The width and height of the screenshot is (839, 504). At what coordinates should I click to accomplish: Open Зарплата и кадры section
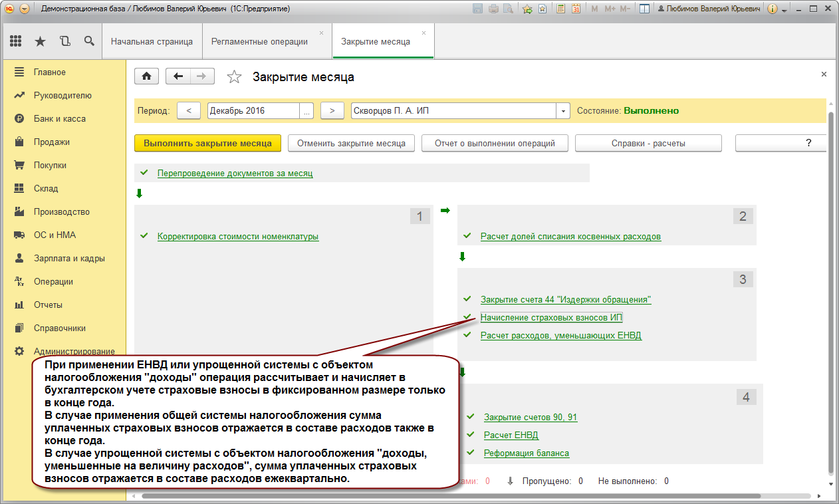pyautogui.click(x=69, y=258)
